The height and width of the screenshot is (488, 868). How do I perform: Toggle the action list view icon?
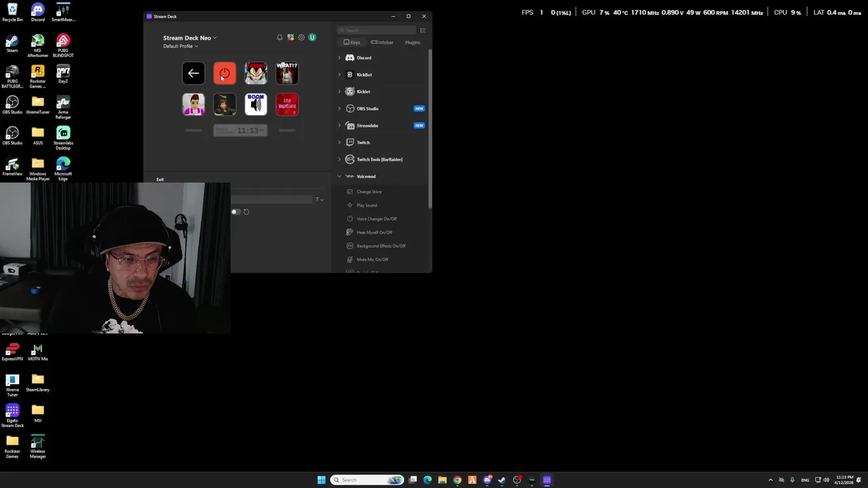click(x=422, y=30)
